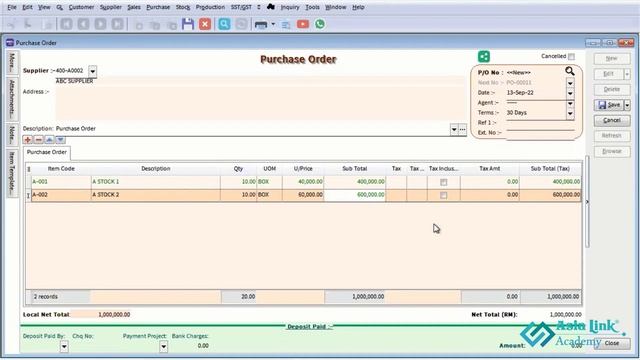Image resolution: width=640 pixels, height=360 pixels.
Task: Open the print options arrow beside printer
Action: 273,24
